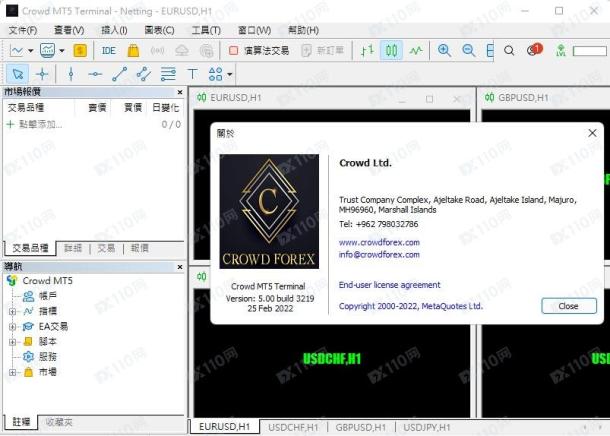Open the IDE MetaEditor icon
610x436 pixels.
pos(108,50)
